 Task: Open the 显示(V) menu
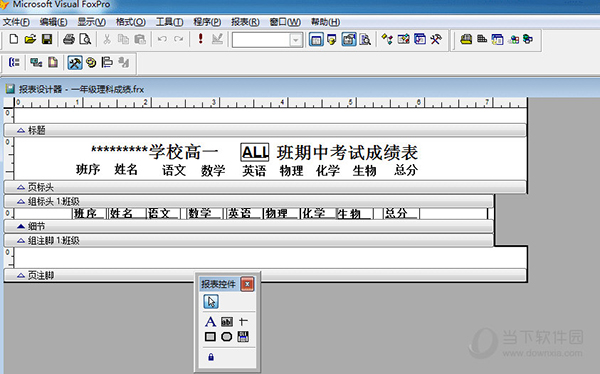(91, 22)
